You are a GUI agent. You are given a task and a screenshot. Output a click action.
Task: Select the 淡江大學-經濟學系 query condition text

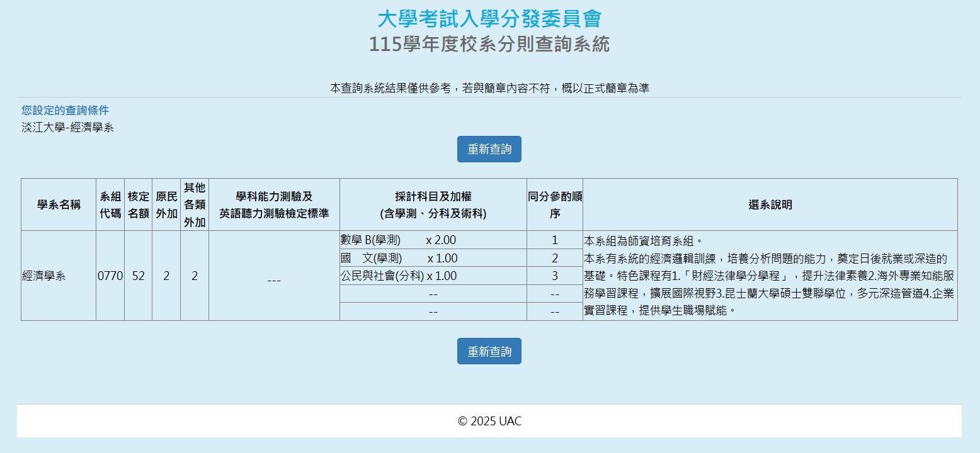[67, 128]
